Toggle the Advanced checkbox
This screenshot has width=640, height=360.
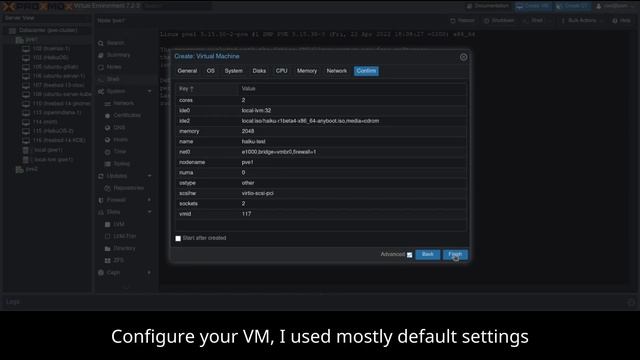(x=409, y=255)
